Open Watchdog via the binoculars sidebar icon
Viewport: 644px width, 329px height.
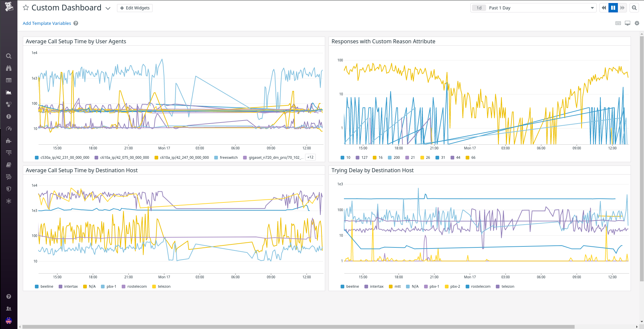click(9, 68)
